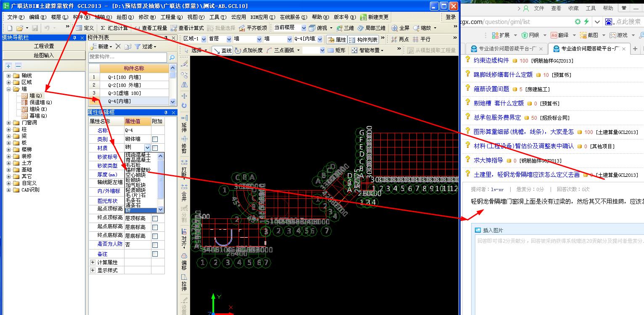This screenshot has height=315, width=644.
Task: Click the 工程设置 button
Action: pos(44,46)
